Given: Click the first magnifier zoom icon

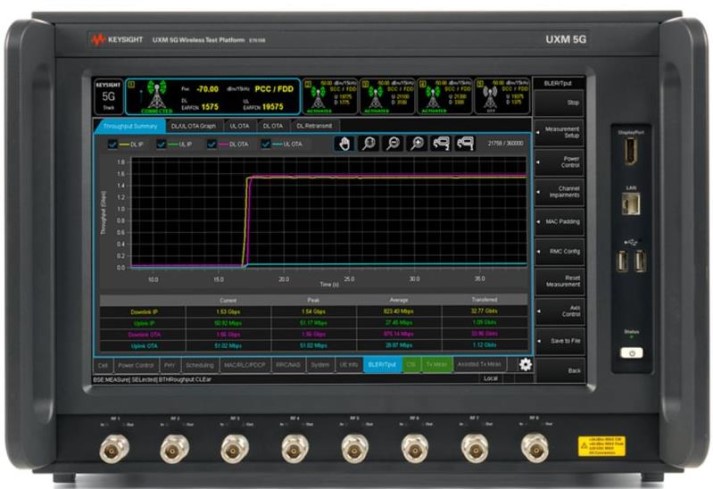Looking at the screenshot, I should (x=369, y=144).
